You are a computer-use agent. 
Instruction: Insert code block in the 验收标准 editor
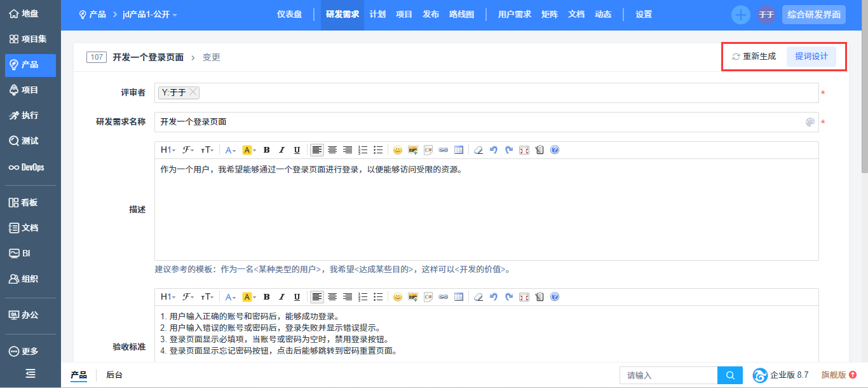point(428,297)
